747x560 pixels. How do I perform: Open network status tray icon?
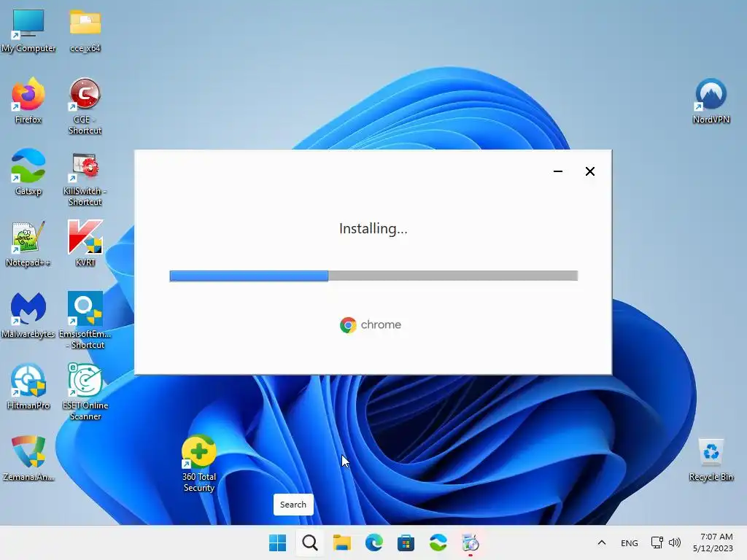coord(657,542)
